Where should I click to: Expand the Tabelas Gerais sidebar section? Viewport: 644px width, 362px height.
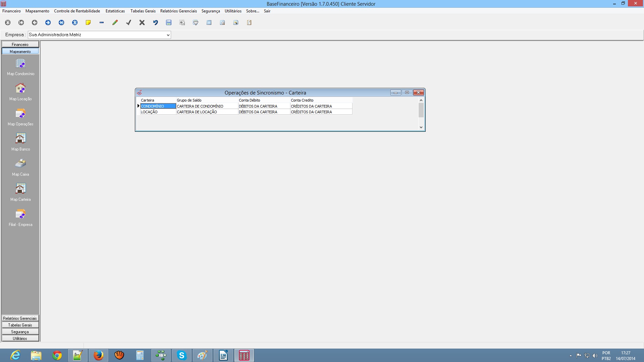pyautogui.click(x=20, y=325)
